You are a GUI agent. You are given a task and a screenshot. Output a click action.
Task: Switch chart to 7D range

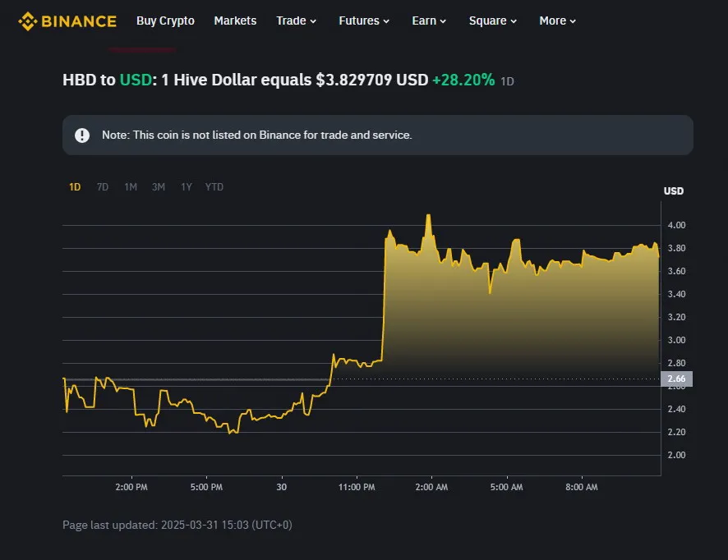[x=103, y=187]
